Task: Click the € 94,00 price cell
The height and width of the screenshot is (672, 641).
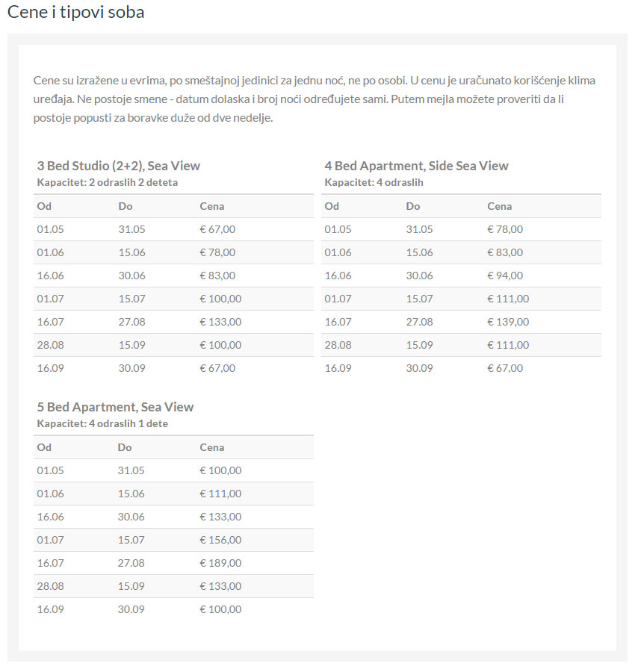Action: click(x=505, y=276)
